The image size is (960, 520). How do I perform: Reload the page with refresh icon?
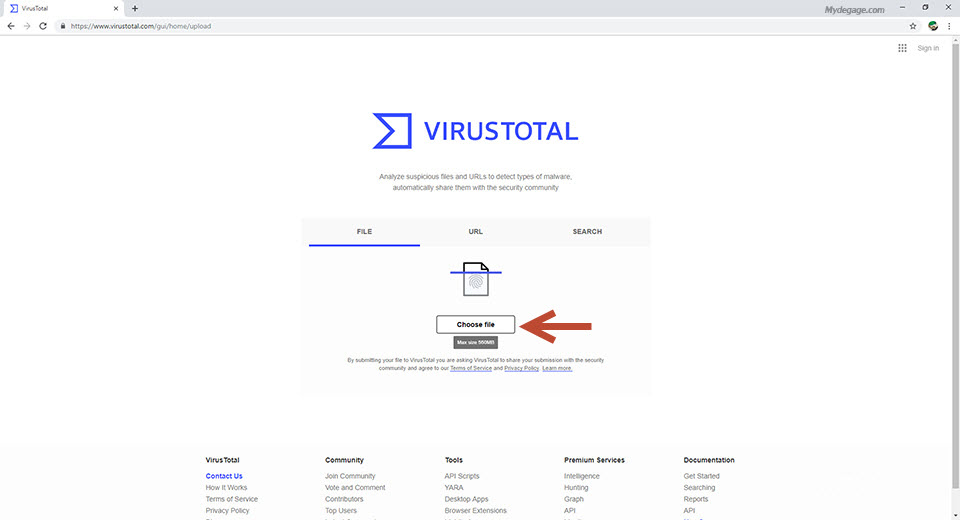tap(43, 26)
